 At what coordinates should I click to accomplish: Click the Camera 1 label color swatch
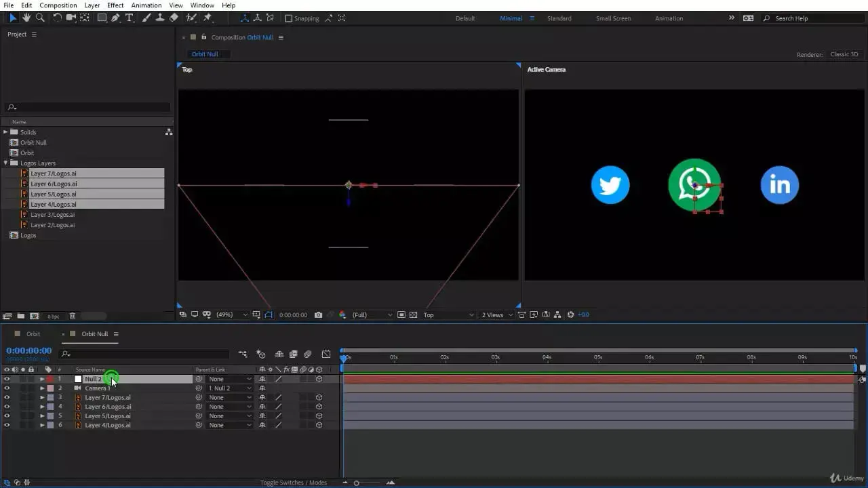coord(50,388)
